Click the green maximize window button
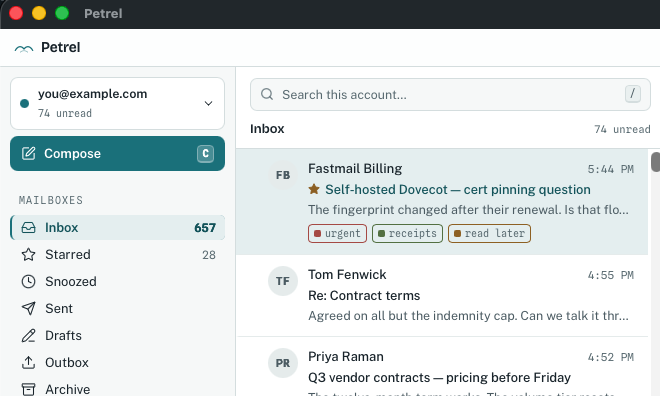 pyautogui.click(x=62, y=13)
